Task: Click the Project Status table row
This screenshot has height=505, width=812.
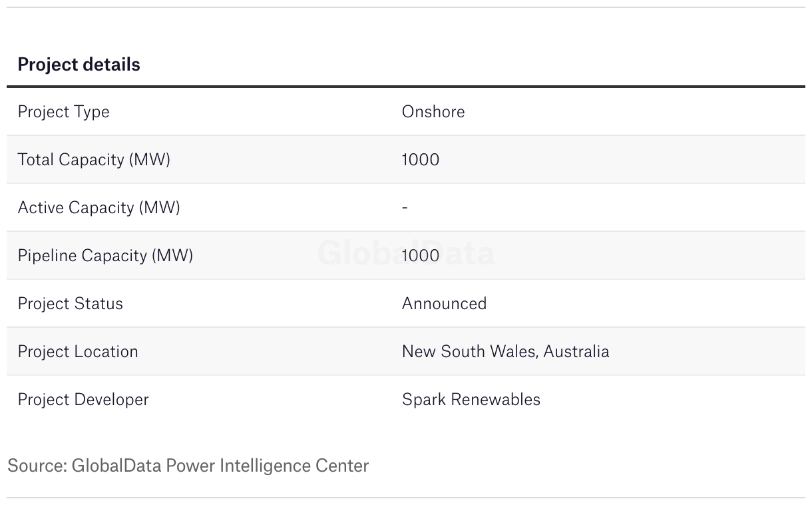Action: click(x=406, y=303)
